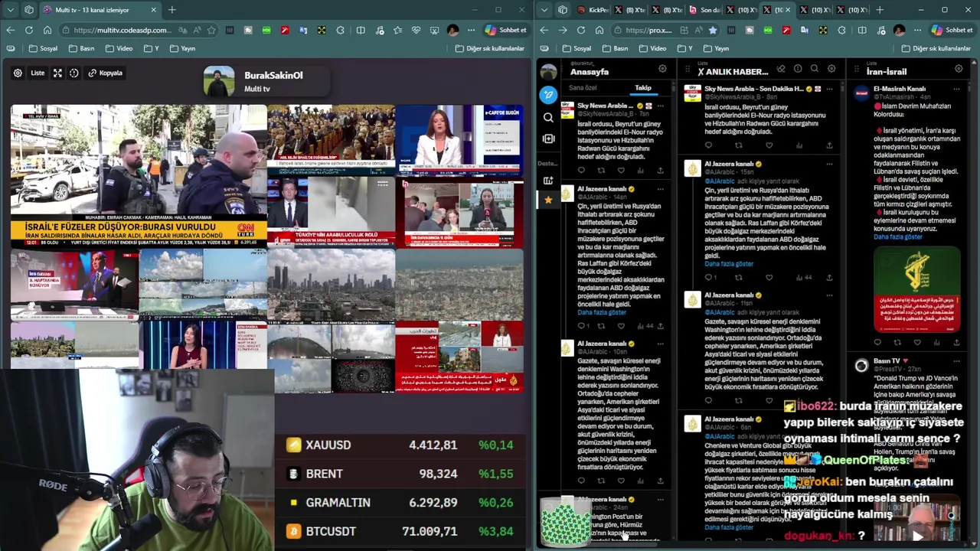Search within ANLIK HABER column
The height and width of the screenshot is (551, 980).
tap(815, 69)
